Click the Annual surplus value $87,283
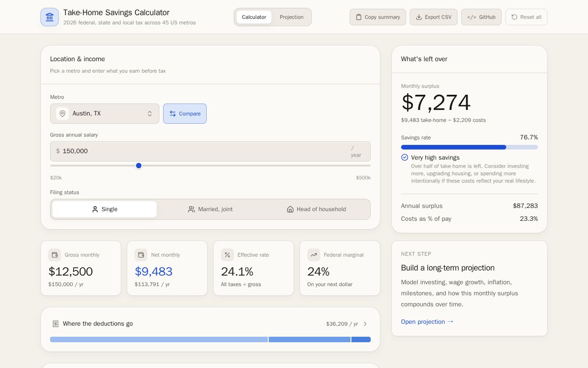Screen dimensions: 588x368 (x=526, y=206)
